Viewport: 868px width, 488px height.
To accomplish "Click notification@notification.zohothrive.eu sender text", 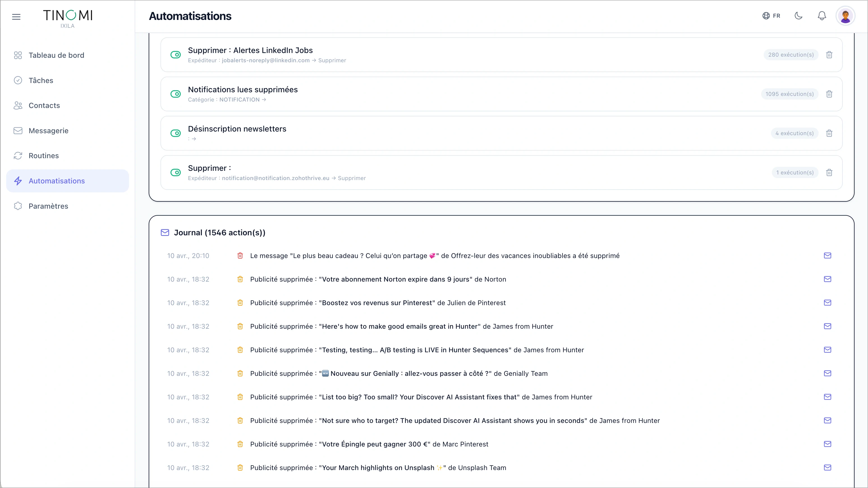I will click(x=275, y=178).
